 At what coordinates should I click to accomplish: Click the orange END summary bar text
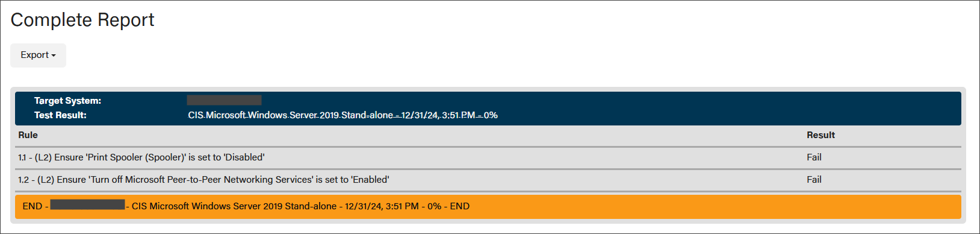click(x=246, y=206)
